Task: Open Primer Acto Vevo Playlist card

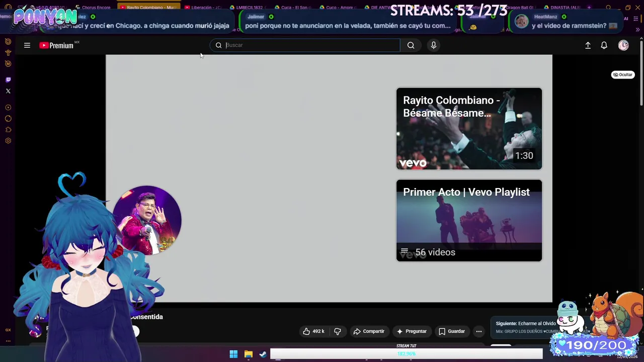Action: pyautogui.click(x=469, y=220)
